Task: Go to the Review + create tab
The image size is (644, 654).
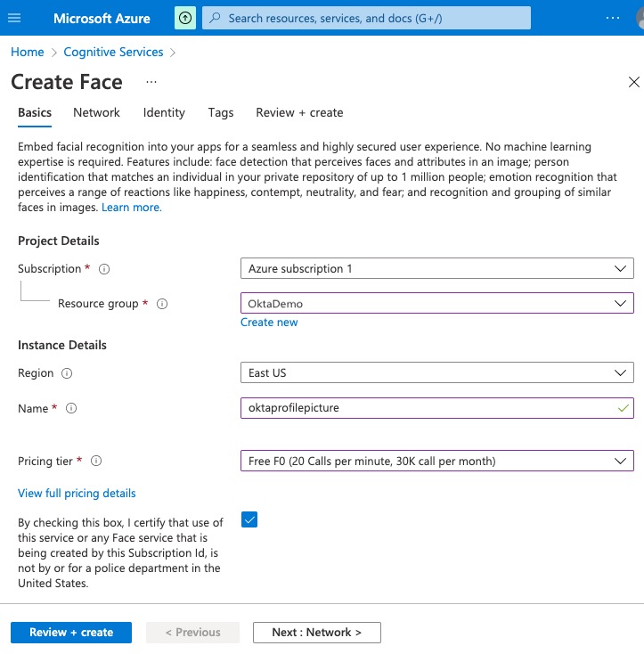Action: [x=299, y=112]
